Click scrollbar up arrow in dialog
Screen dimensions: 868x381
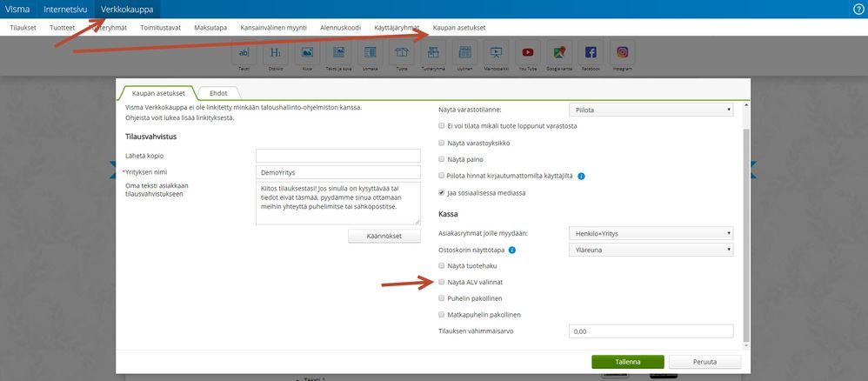(x=747, y=105)
